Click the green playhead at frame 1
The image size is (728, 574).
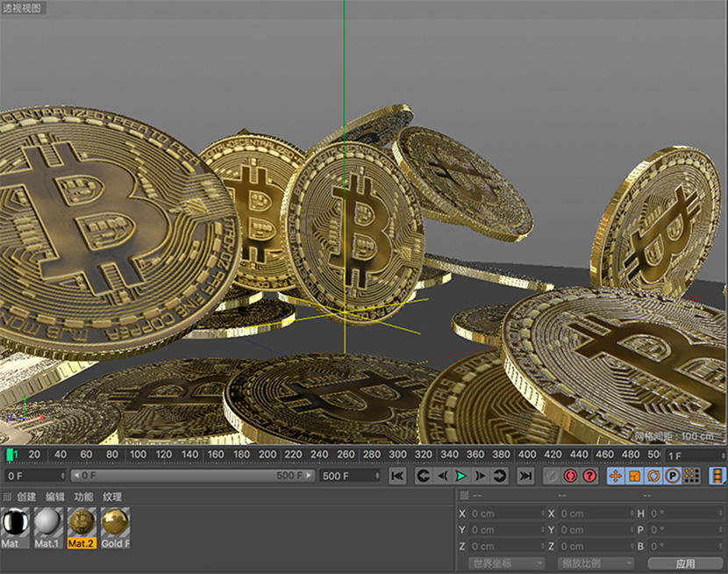10,456
